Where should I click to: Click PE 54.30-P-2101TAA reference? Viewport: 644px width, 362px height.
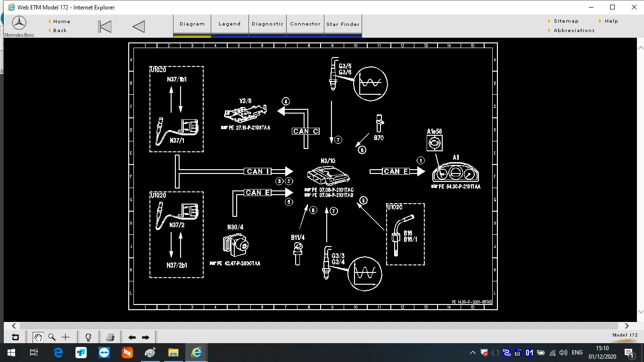[x=456, y=187]
